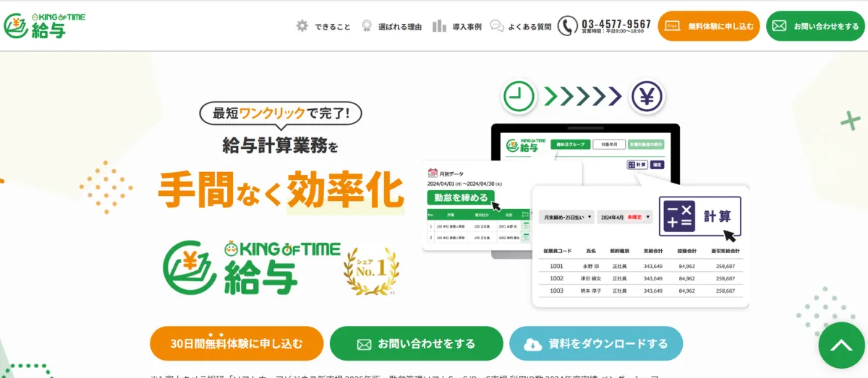
Task: Click the navy yen coin icon in illustration
Action: click(x=647, y=97)
